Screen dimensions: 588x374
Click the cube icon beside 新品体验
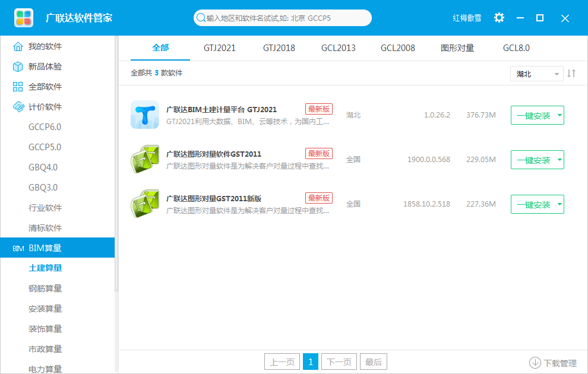click(18, 66)
